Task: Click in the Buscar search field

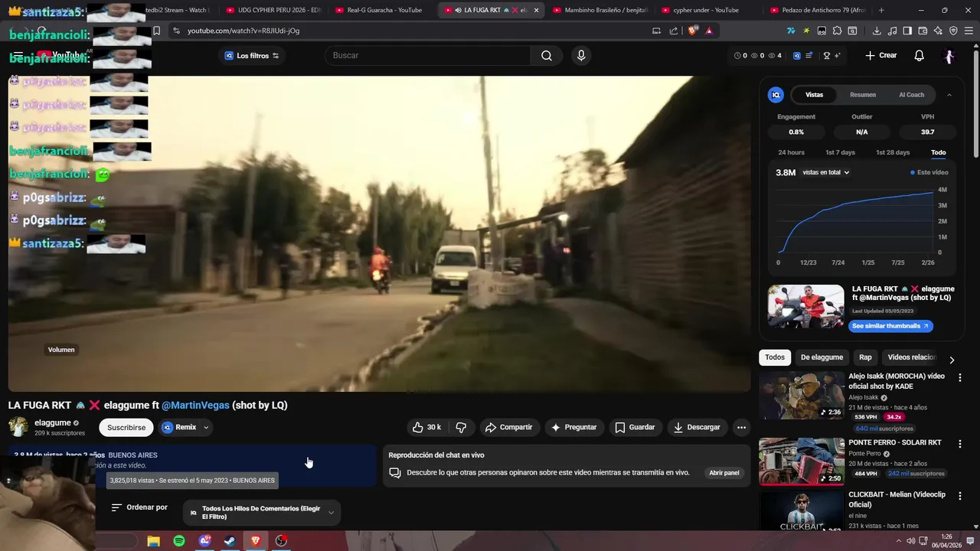Action: click(427, 55)
